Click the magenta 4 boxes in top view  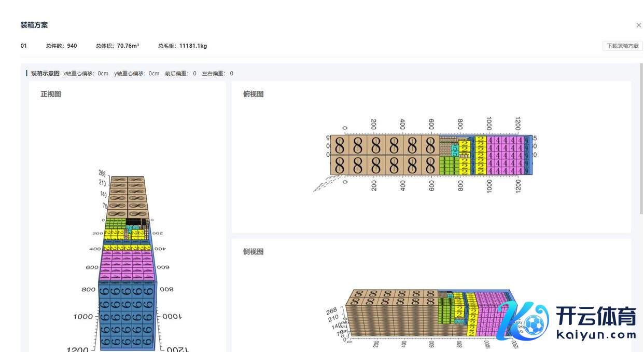click(505, 155)
